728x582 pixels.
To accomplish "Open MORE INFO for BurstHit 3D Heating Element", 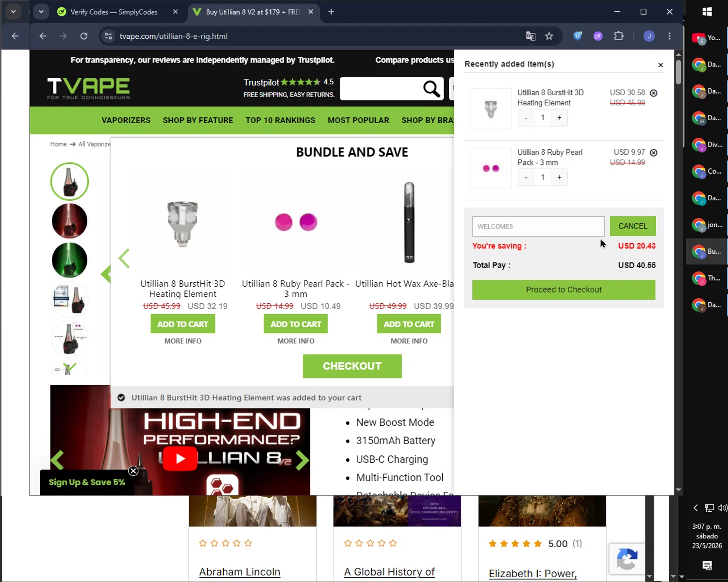I will click(183, 341).
